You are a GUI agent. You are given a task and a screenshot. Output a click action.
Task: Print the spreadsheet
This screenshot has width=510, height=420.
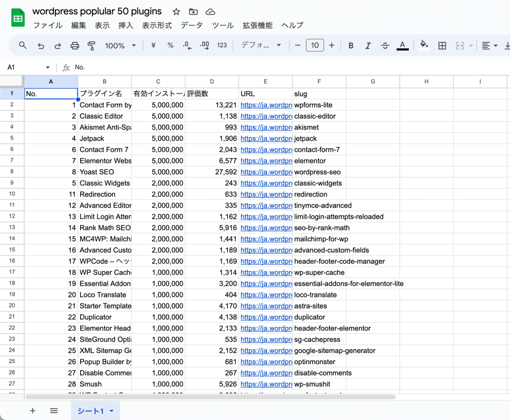(75, 45)
